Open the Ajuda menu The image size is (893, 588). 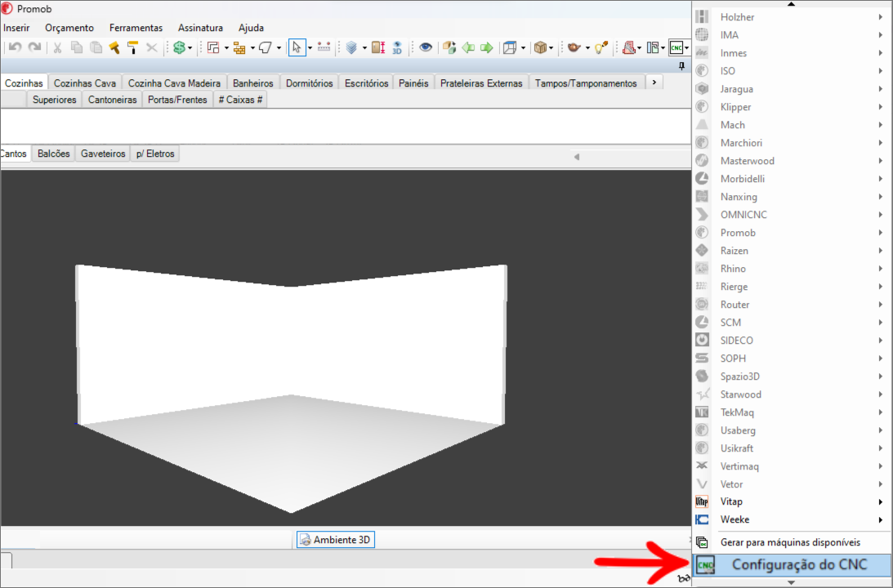click(251, 28)
